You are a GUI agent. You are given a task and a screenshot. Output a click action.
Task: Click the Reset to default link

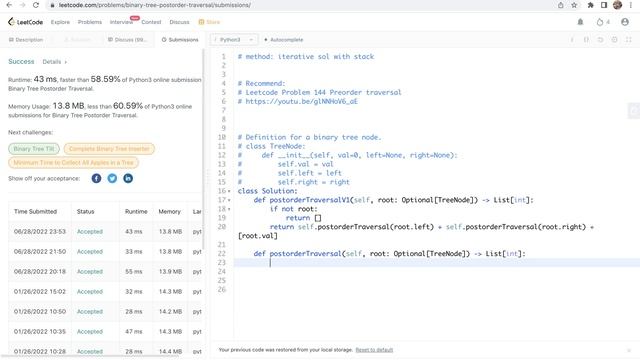coord(374,350)
